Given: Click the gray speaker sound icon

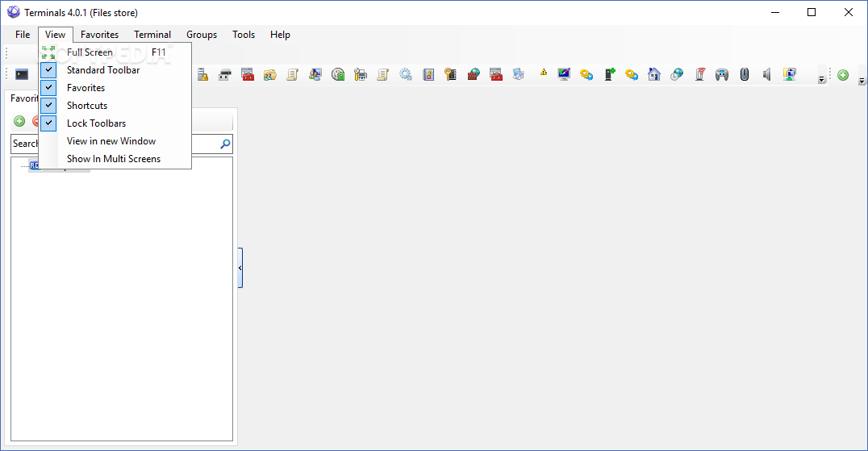Looking at the screenshot, I should tap(766, 74).
